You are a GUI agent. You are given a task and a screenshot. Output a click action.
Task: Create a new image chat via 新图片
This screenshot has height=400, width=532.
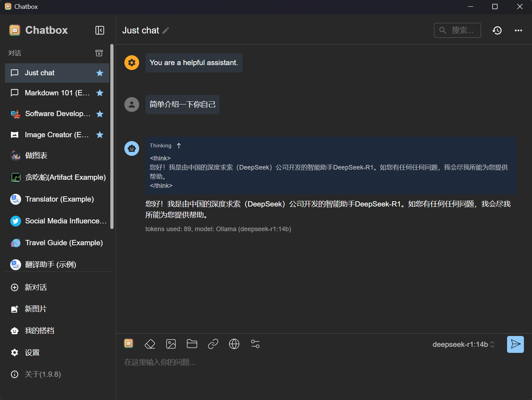[57, 309]
